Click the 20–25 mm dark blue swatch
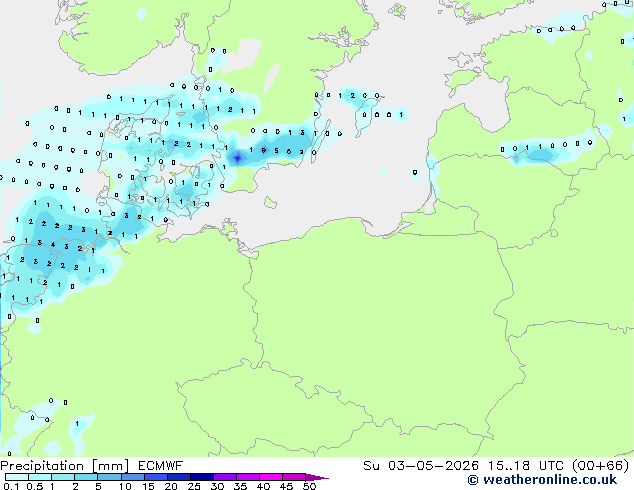This screenshot has height=490, width=634. tap(178, 477)
